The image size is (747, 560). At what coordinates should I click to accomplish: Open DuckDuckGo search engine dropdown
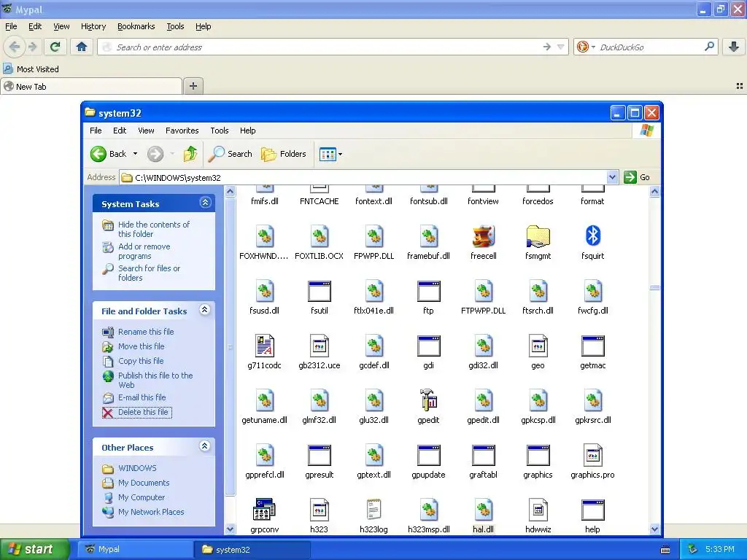coord(593,47)
